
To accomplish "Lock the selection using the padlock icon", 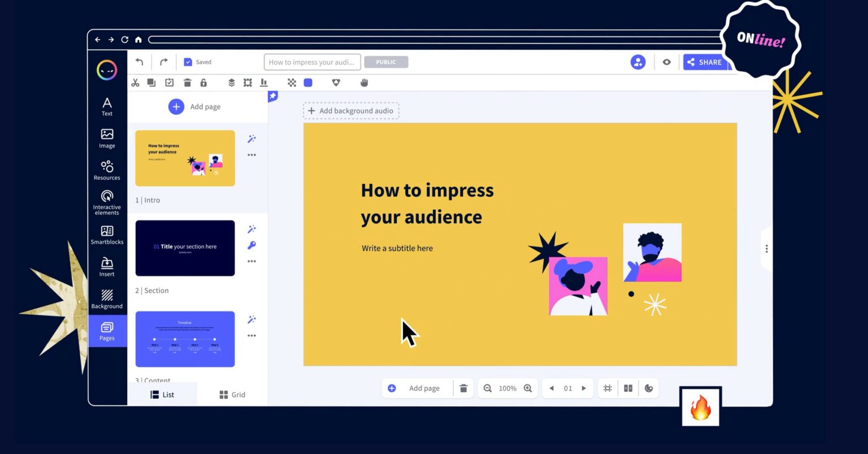I will [203, 83].
